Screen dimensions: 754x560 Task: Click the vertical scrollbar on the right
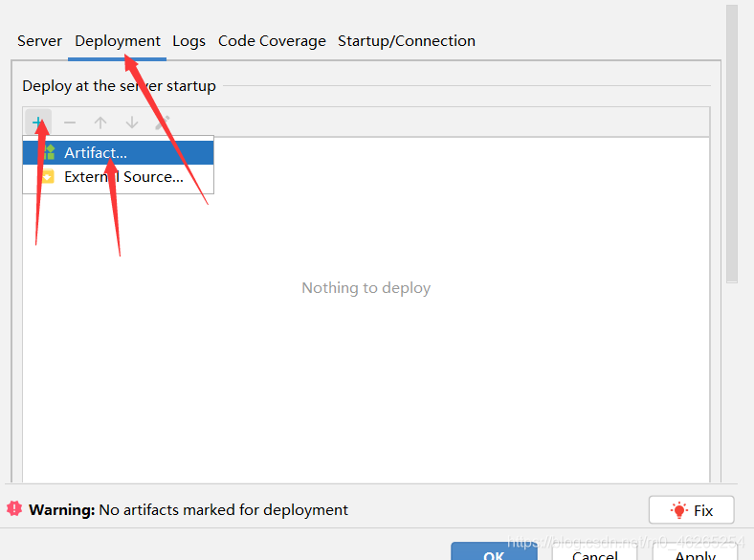click(x=732, y=144)
